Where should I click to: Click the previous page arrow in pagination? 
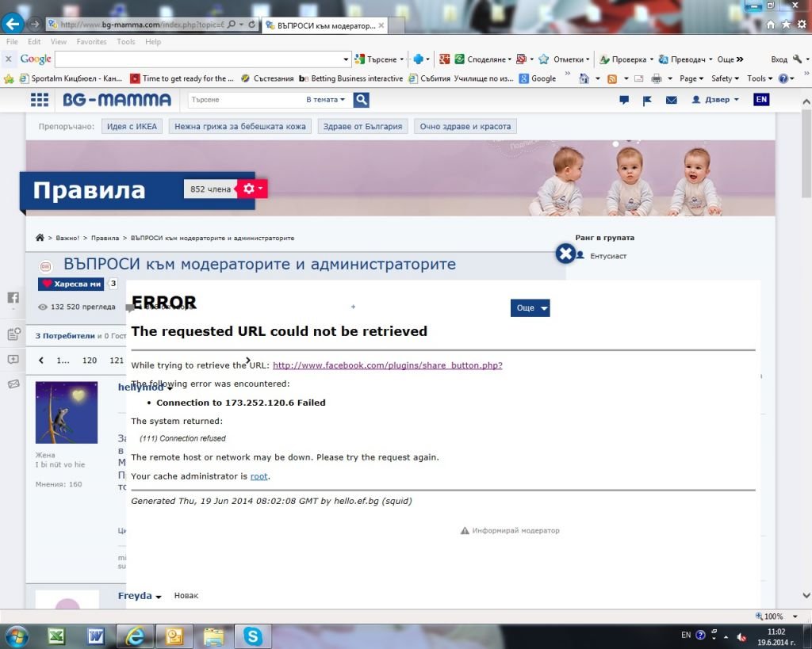click(x=41, y=361)
